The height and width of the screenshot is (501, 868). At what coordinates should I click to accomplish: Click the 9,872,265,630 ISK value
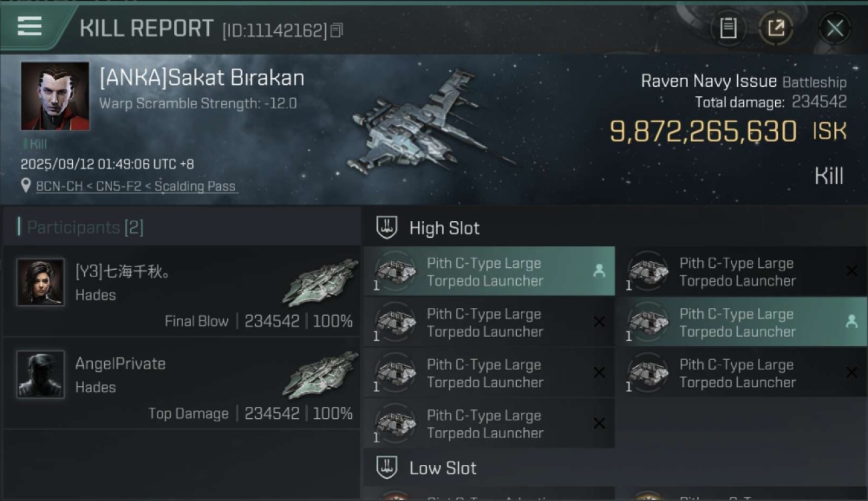[x=702, y=132]
